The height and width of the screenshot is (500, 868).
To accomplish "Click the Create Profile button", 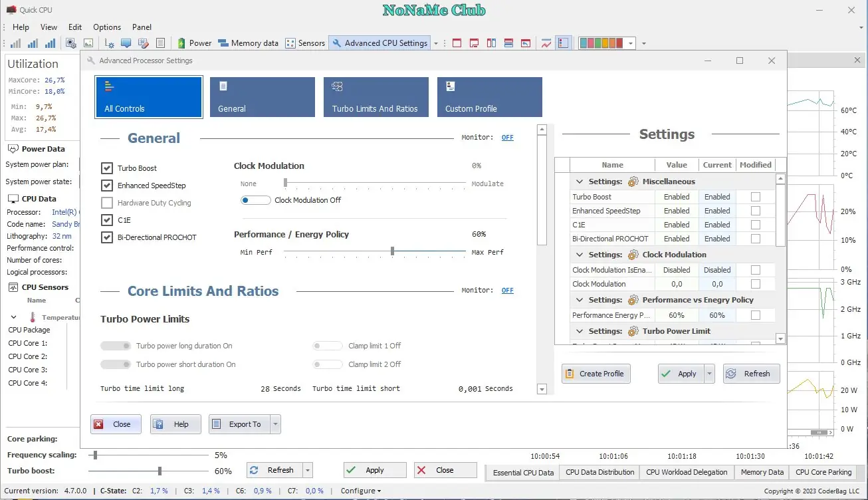I will [596, 374].
